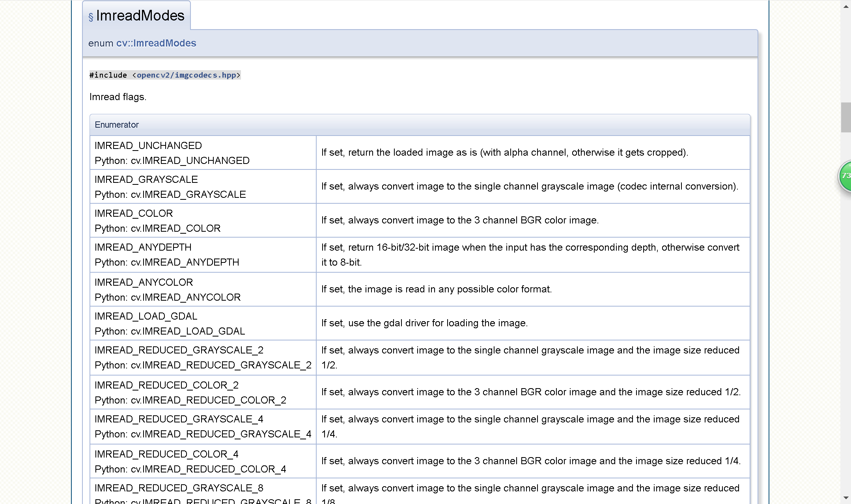Viewport: 851px width, 504px height.
Task: Click the Python cv.IMREAD_GRAYSCALE entry
Action: (x=170, y=194)
